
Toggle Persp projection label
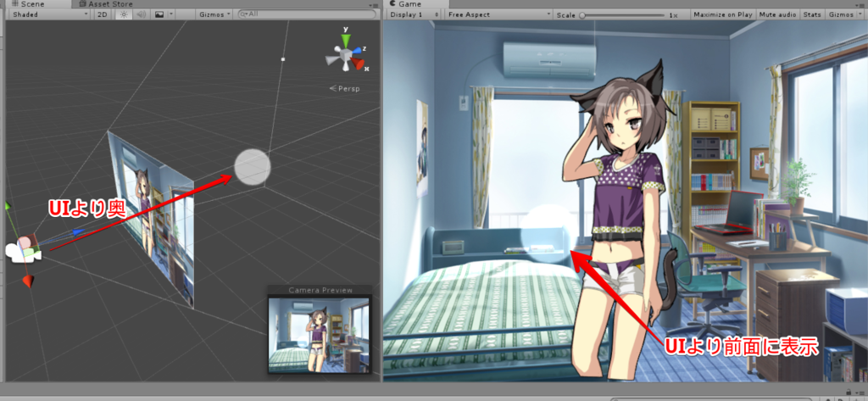click(344, 89)
